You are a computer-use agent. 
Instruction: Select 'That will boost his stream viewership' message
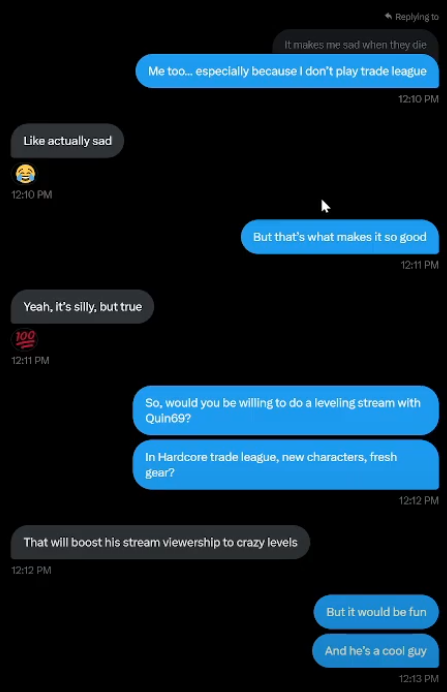click(161, 542)
